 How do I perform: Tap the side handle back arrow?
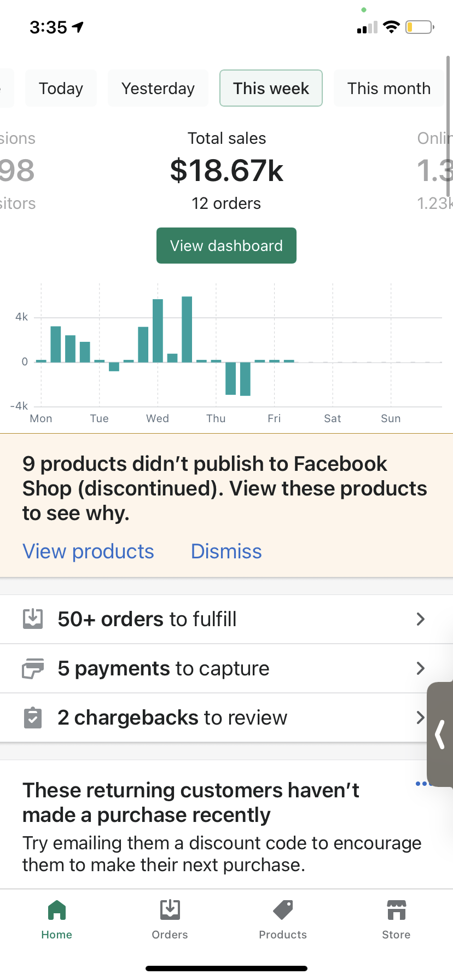(x=440, y=734)
